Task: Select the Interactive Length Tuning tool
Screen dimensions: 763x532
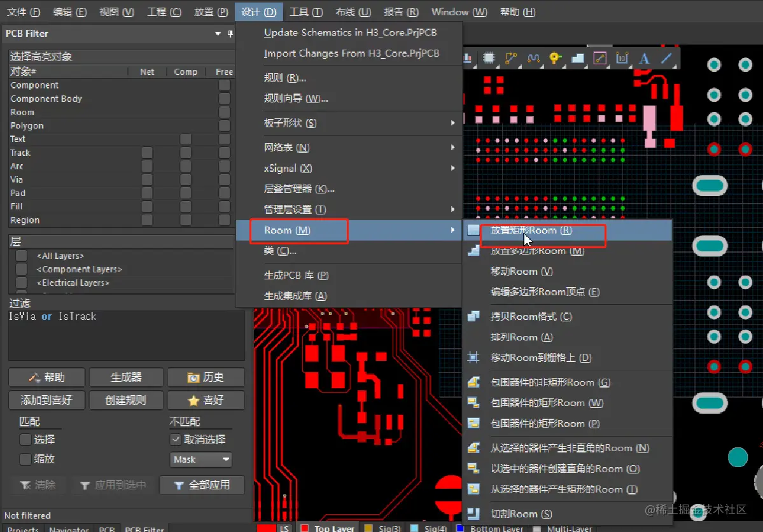Action: pos(533,58)
